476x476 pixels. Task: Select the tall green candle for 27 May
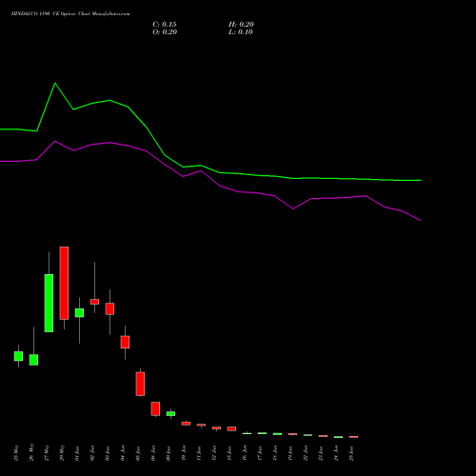tap(49, 303)
